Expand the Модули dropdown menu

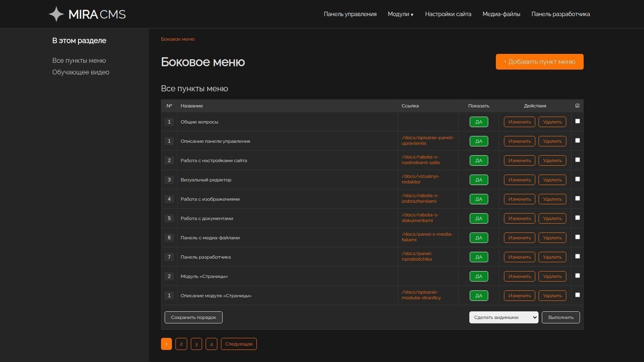(x=400, y=14)
